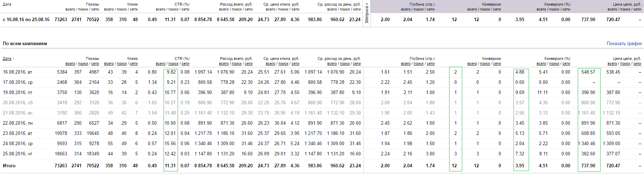The width and height of the screenshot is (644, 174).
Task: Sort Конверсия (%) by underlined сети link
Action: [x=566, y=64]
